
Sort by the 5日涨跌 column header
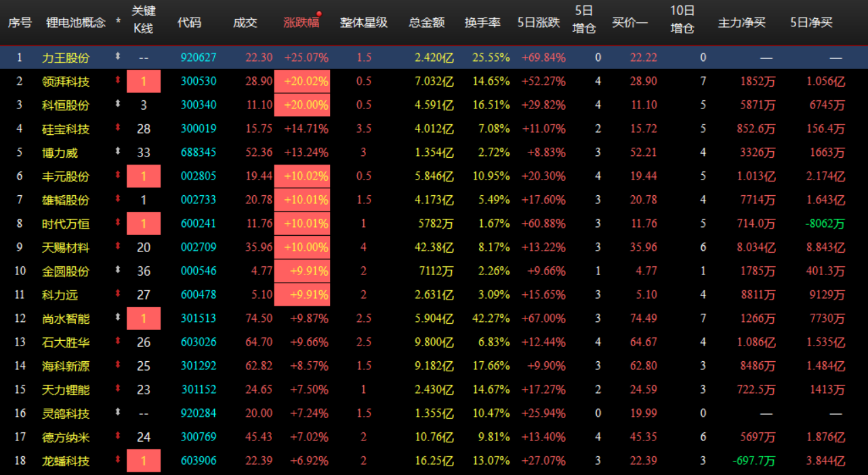coord(539,22)
